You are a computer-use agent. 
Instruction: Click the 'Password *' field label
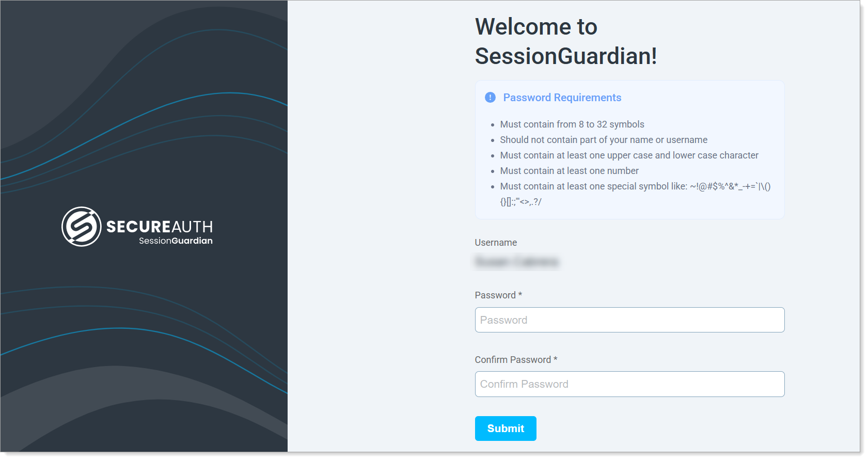point(498,295)
